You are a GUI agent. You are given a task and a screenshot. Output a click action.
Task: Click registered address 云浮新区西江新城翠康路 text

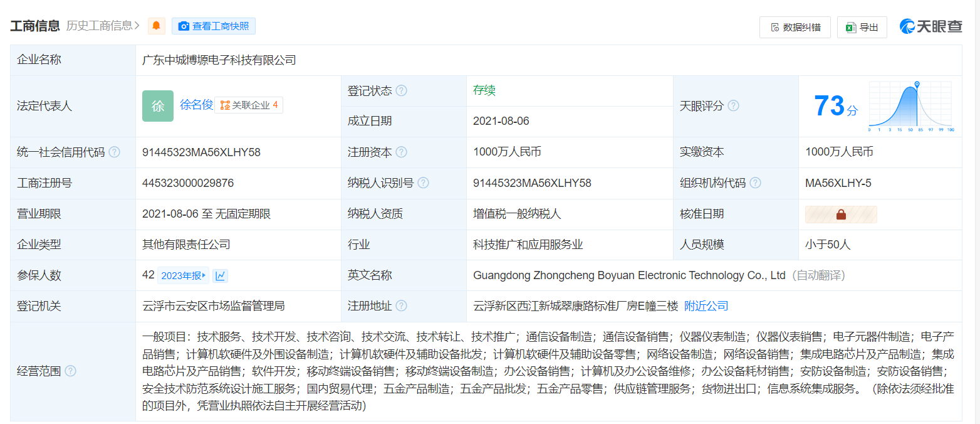coord(576,306)
